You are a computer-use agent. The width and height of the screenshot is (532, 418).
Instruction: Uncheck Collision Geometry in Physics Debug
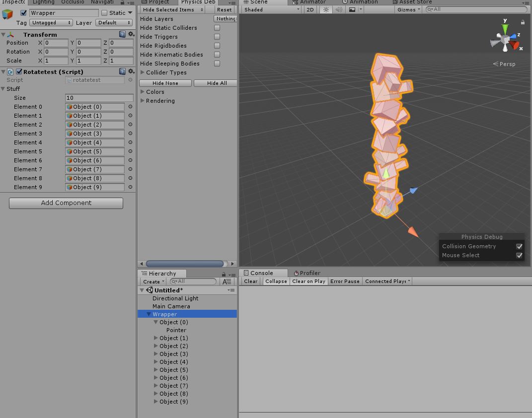click(x=519, y=246)
